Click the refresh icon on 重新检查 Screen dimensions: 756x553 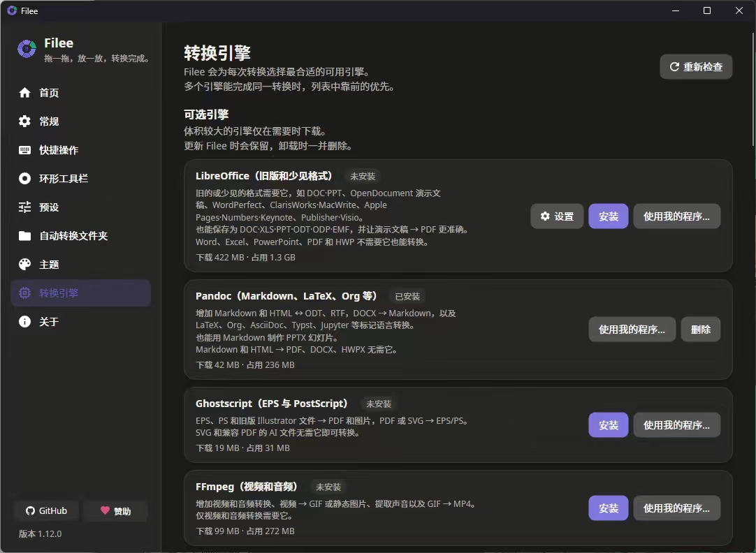(674, 66)
